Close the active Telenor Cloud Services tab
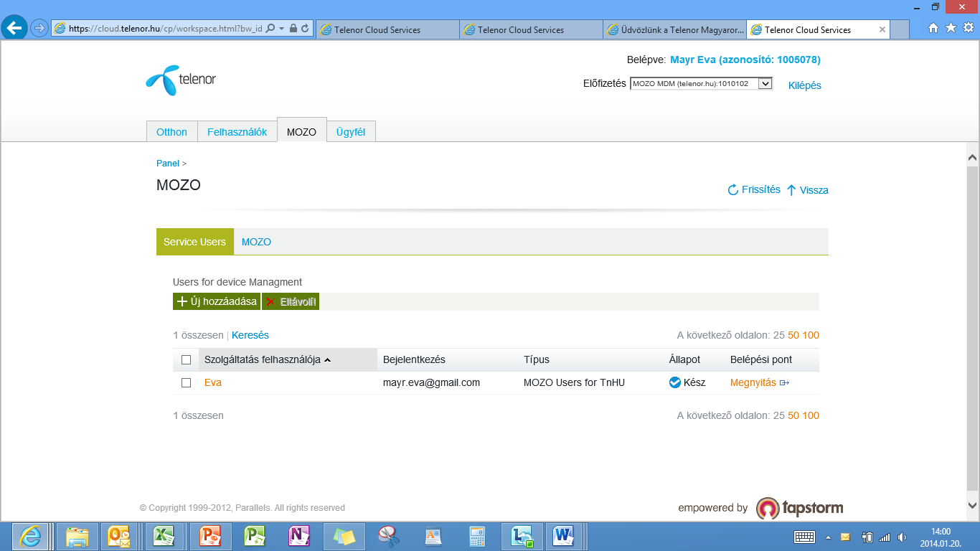980x551 pixels. click(x=882, y=30)
